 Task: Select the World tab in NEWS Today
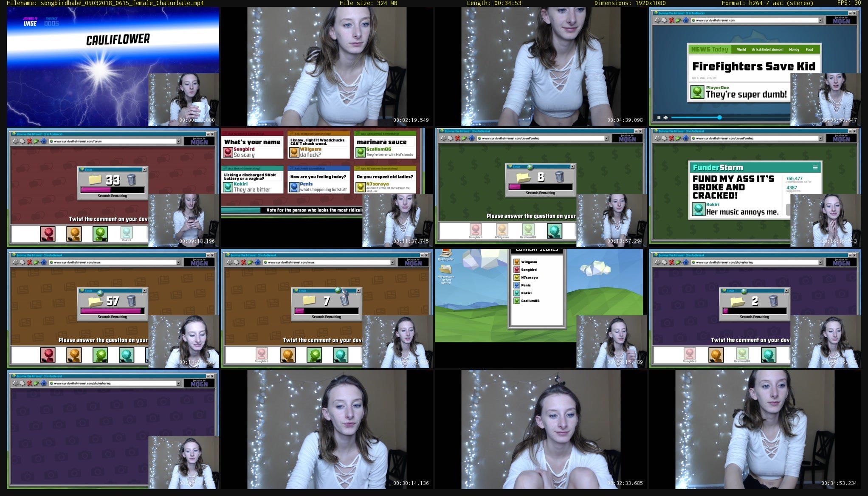click(x=741, y=50)
